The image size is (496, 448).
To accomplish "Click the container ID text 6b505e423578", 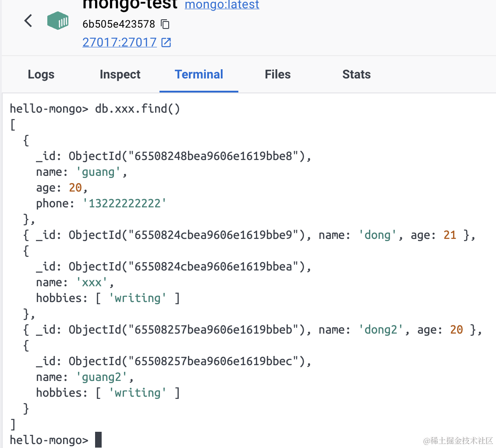I will (119, 24).
